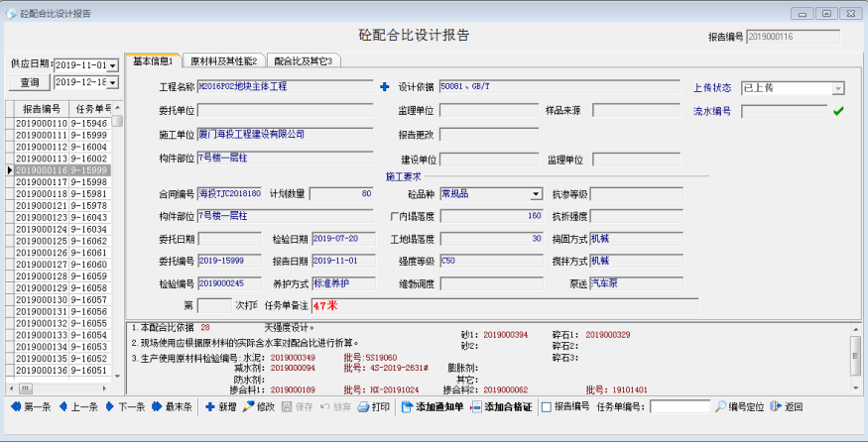Click the 施工单位 field

(x=285, y=135)
